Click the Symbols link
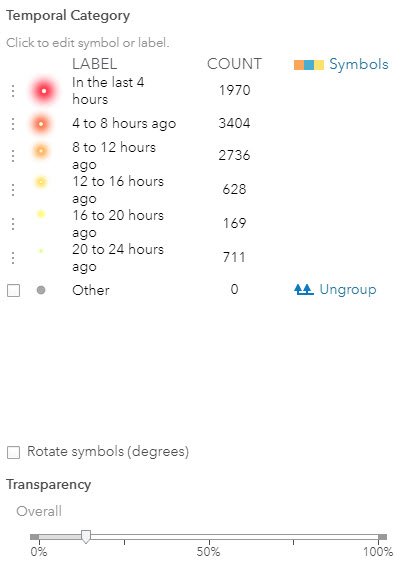This screenshot has width=402, height=571. point(359,64)
